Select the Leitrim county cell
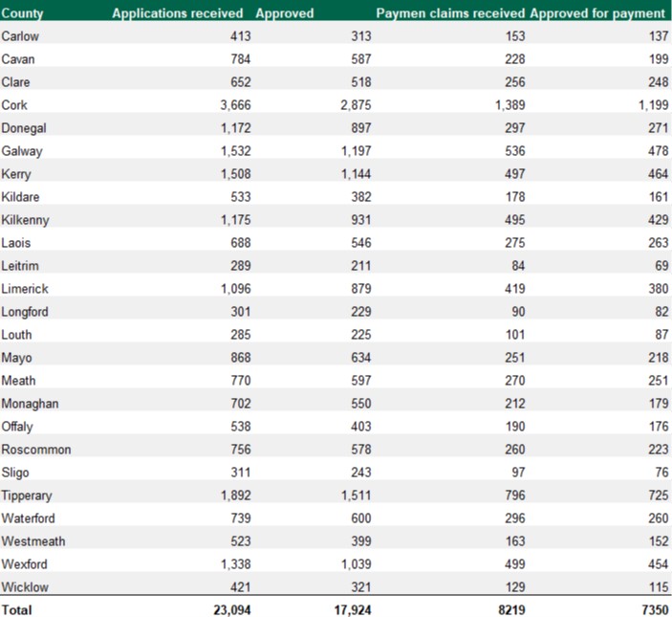 20,266
